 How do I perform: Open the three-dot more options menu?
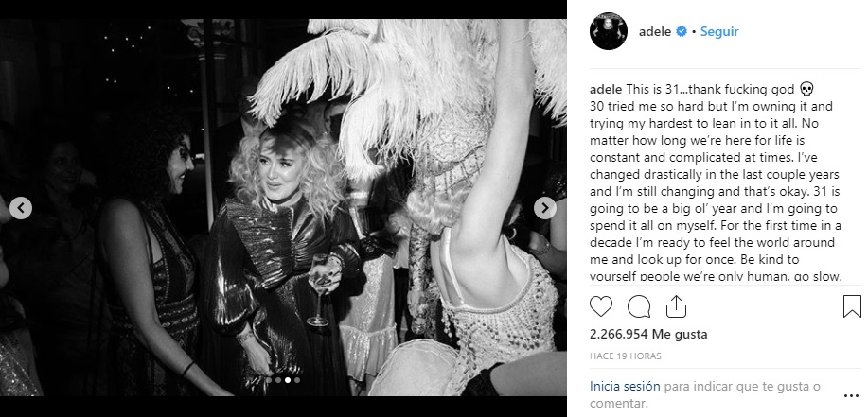(851, 396)
